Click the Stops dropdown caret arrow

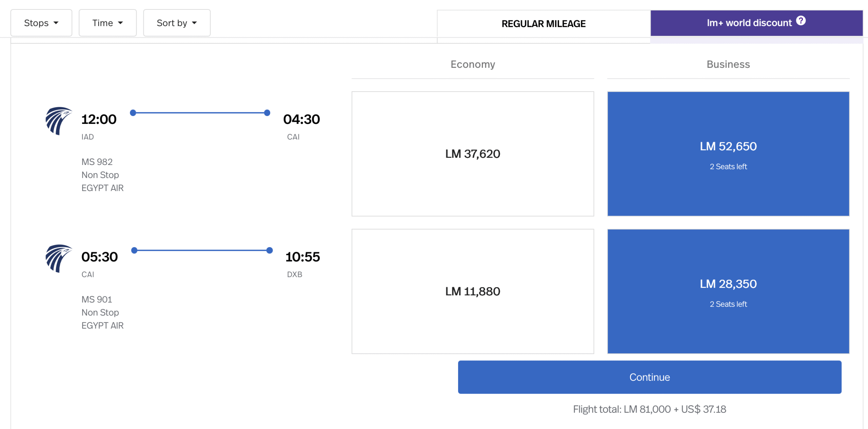56,23
